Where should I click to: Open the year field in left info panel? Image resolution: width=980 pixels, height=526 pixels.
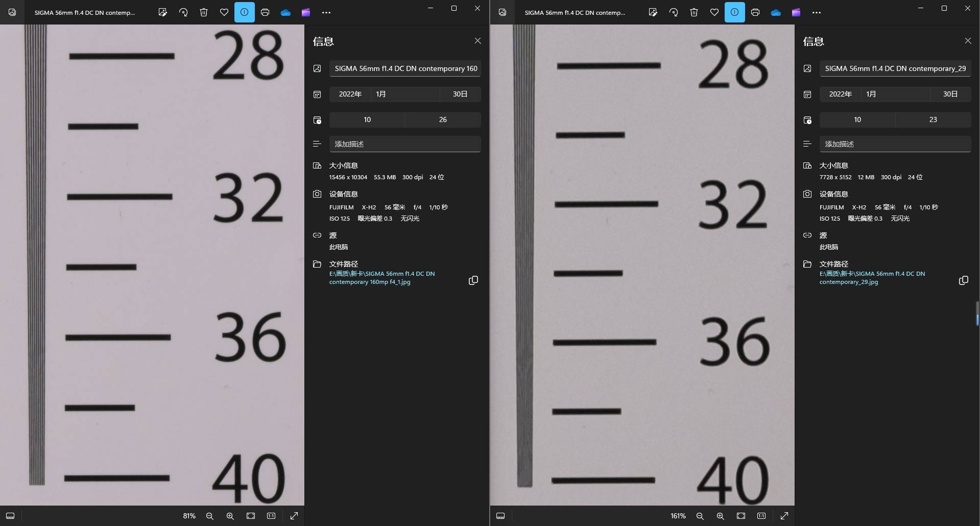pyautogui.click(x=350, y=94)
